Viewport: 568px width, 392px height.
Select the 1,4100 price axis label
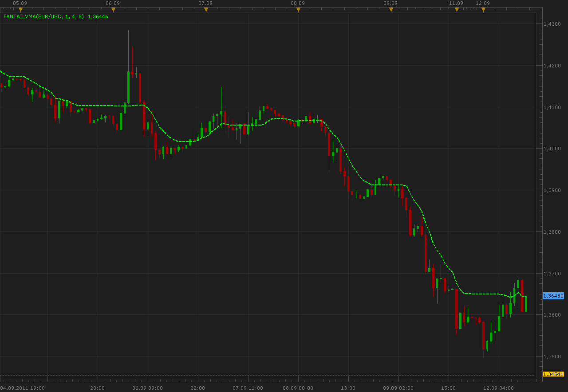pyautogui.click(x=552, y=107)
